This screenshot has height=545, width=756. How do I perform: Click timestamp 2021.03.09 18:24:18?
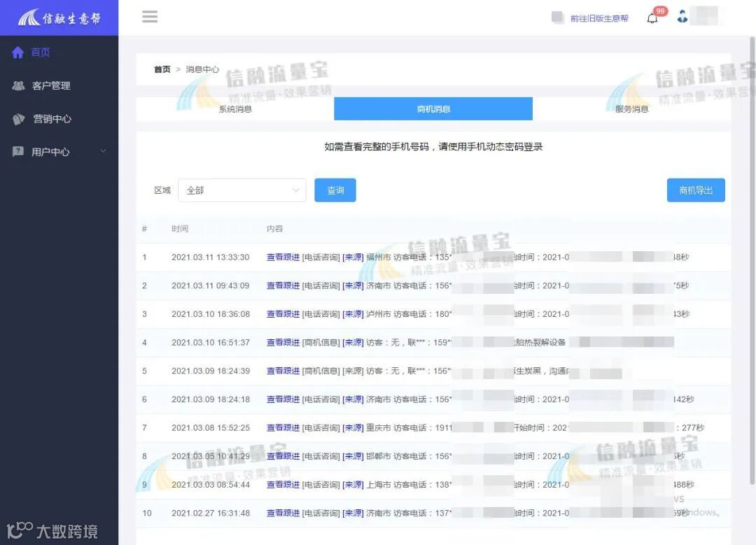click(x=211, y=399)
